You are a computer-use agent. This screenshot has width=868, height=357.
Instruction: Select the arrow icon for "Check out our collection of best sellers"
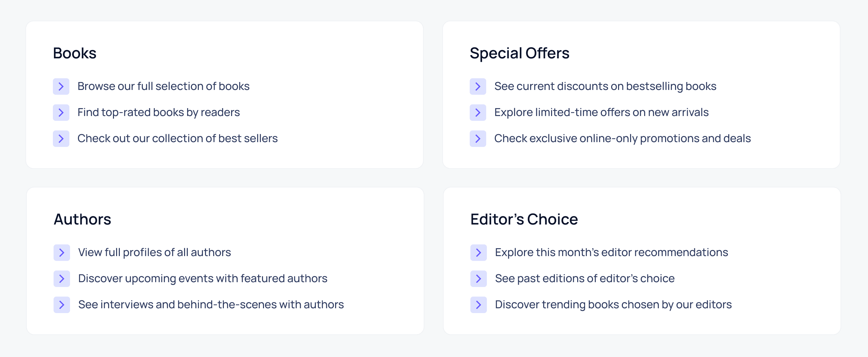coord(61,139)
